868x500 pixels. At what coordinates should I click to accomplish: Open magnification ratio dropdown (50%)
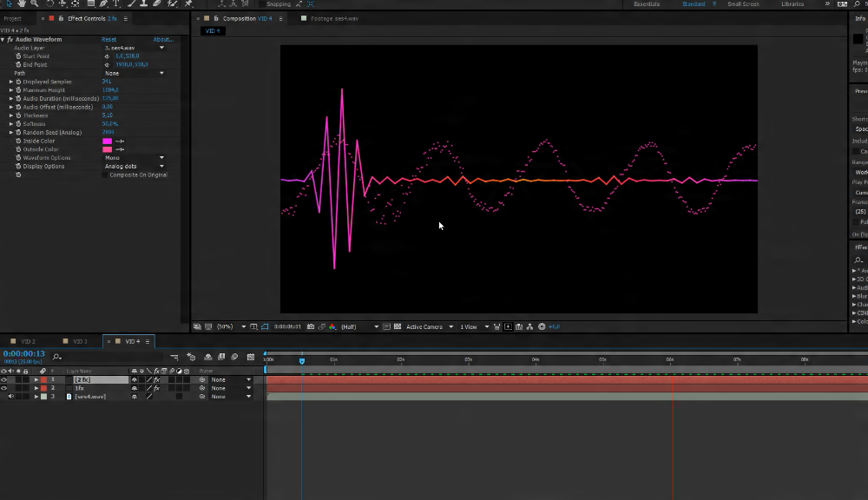(232, 326)
